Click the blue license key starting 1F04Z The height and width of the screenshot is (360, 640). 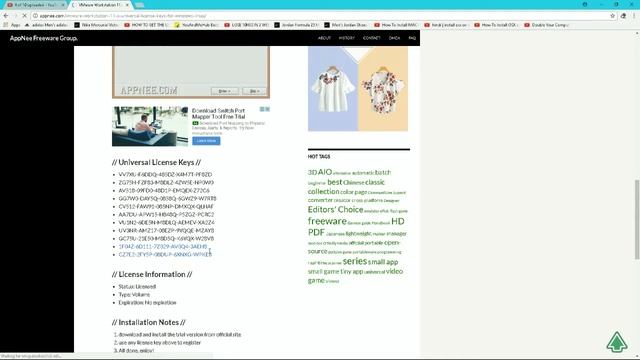[x=163, y=247]
